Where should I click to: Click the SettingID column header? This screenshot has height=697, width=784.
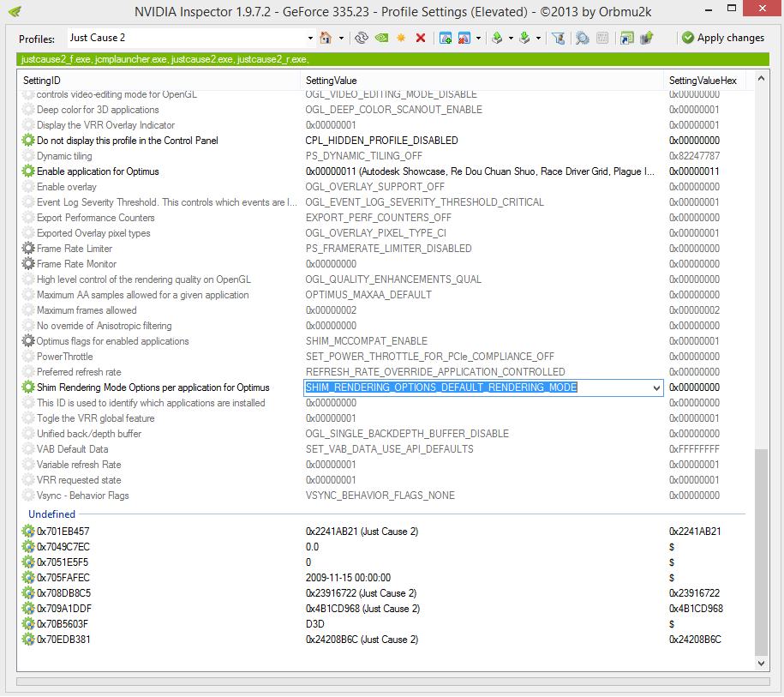pos(159,80)
